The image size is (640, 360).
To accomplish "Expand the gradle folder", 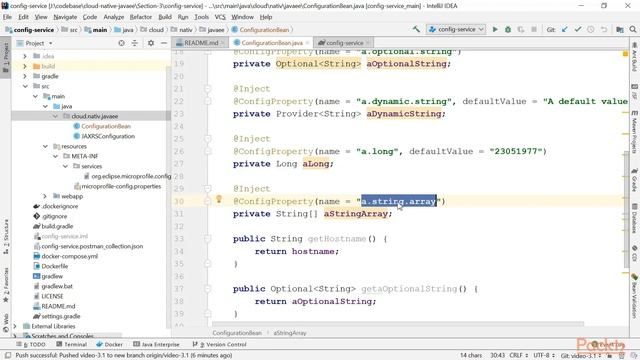I will pos(25,76).
